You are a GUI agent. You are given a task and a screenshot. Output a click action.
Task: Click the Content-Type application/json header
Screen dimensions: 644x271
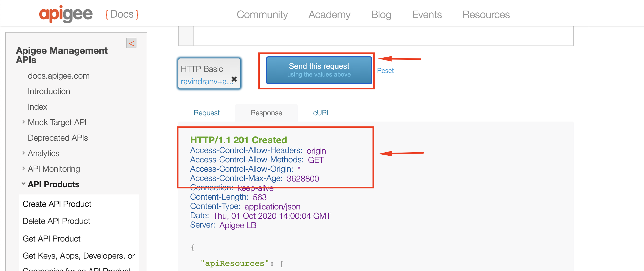(245, 206)
